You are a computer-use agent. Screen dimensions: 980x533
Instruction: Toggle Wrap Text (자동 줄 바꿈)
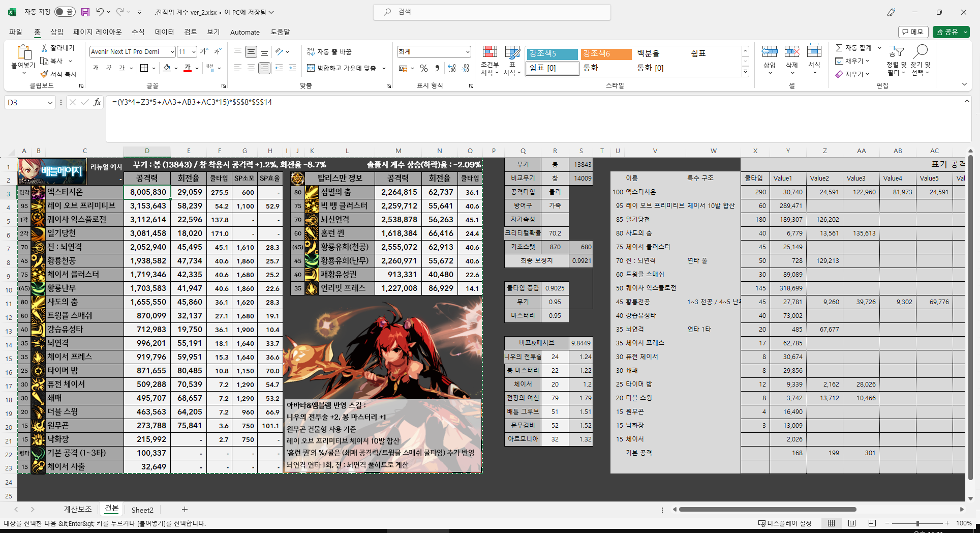pyautogui.click(x=329, y=52)
